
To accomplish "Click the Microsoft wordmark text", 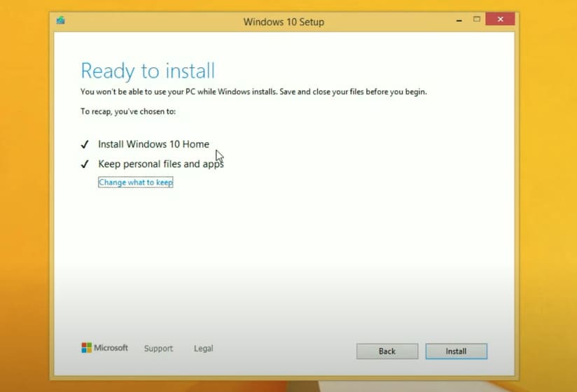I will coord(111,348).
